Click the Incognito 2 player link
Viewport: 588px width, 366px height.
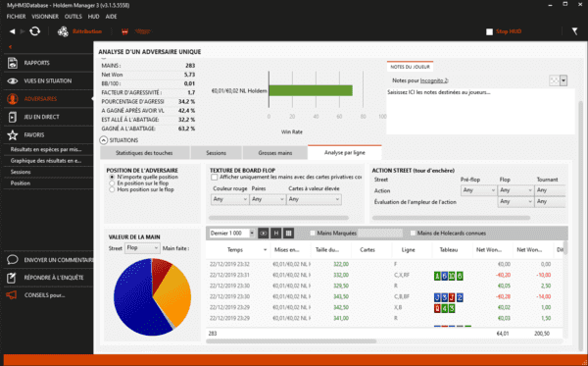point(434,80)
